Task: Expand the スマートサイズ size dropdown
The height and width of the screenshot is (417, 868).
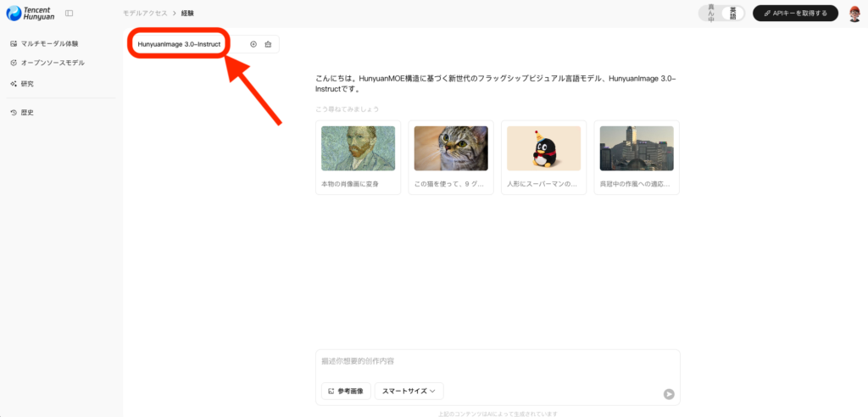Action: point(409,391)
